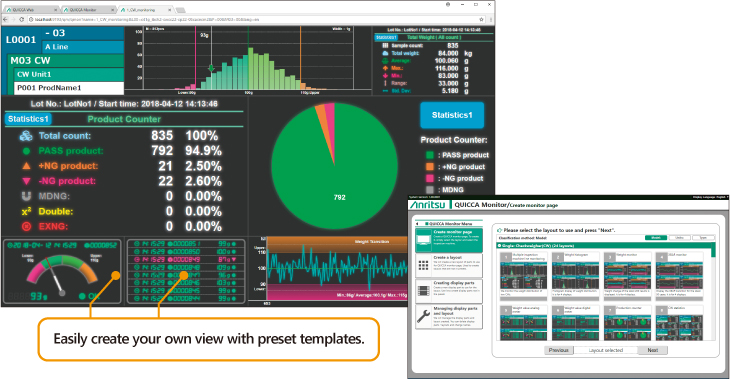Click the pink -NG product legend swatch
The image size is (730, 379).
(430, 178)
